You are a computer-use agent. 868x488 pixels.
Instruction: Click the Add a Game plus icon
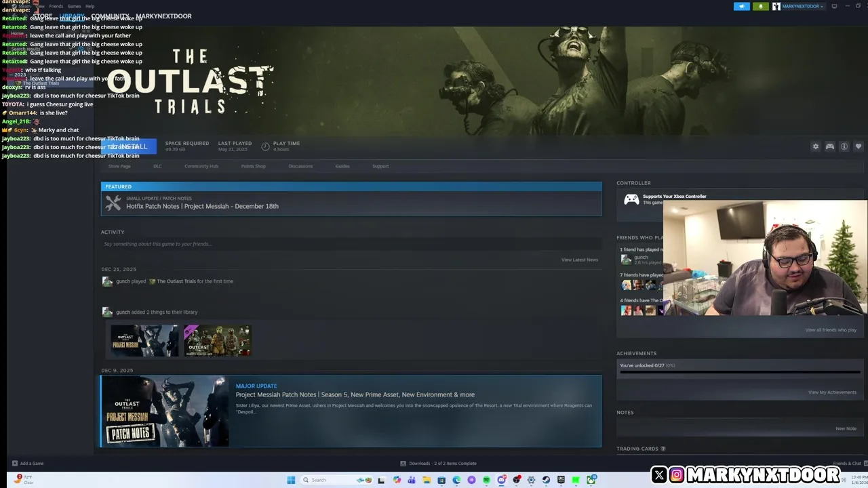(15, 464)
